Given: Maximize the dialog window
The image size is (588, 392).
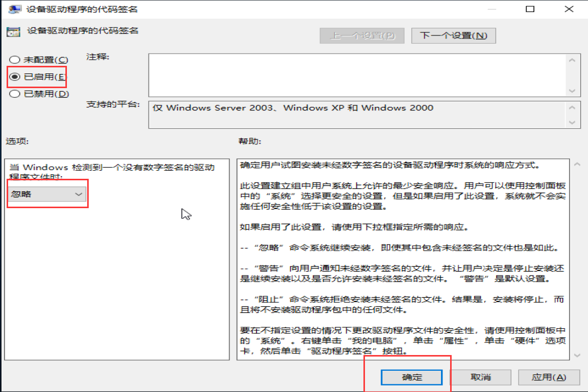Looking at the screenshot, I should click(530, 9).
